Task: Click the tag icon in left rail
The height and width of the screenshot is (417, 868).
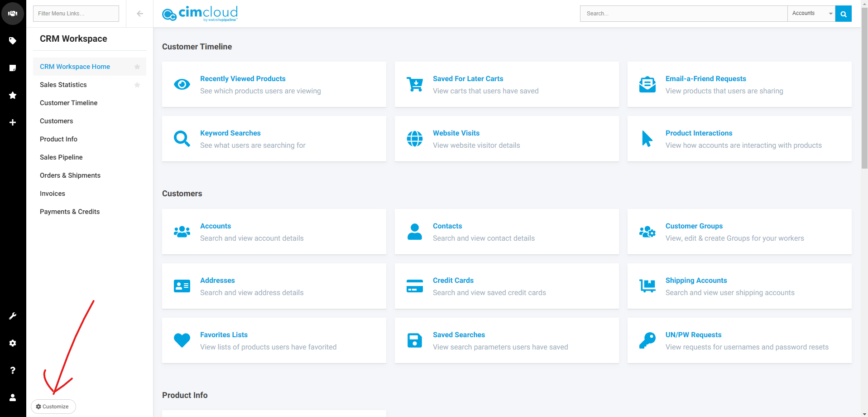Action: point(13,41)
